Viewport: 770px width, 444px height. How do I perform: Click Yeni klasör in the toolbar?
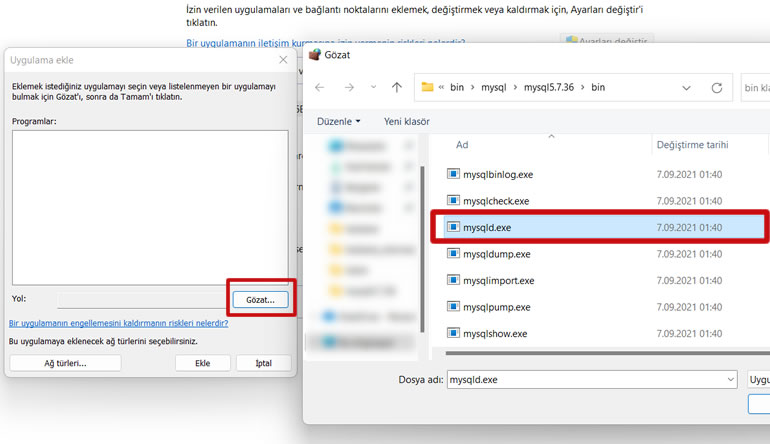(406, 121)
